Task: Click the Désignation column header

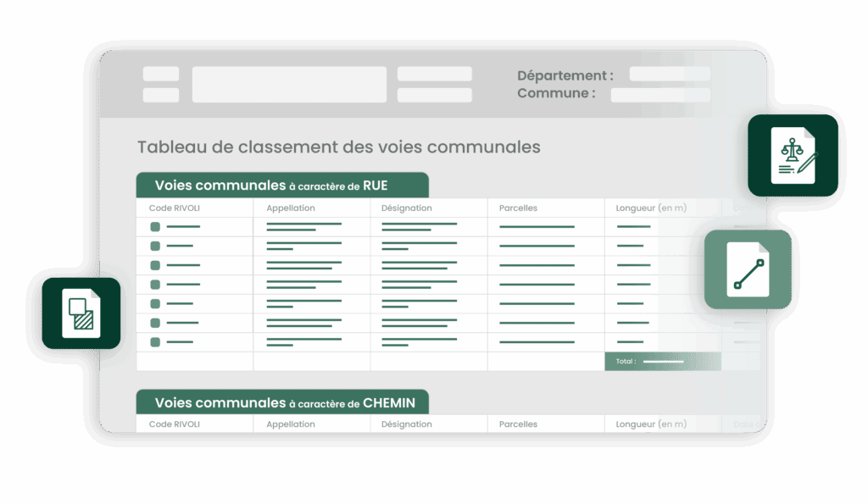Action: point(405,208)
